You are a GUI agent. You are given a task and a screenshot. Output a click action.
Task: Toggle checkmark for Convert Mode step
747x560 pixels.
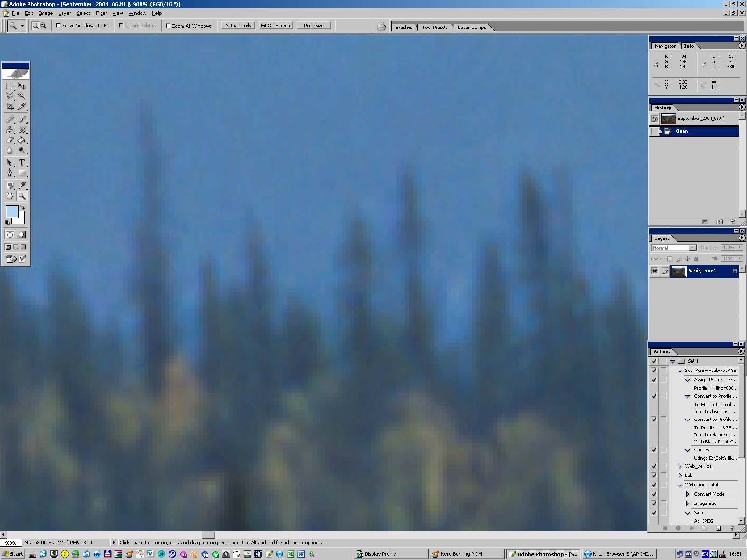tap(654, 494)
